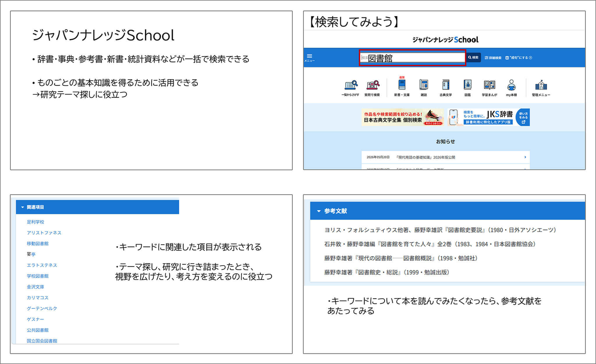Select the 図書館史要説 reference line

(x=440, y=230)
